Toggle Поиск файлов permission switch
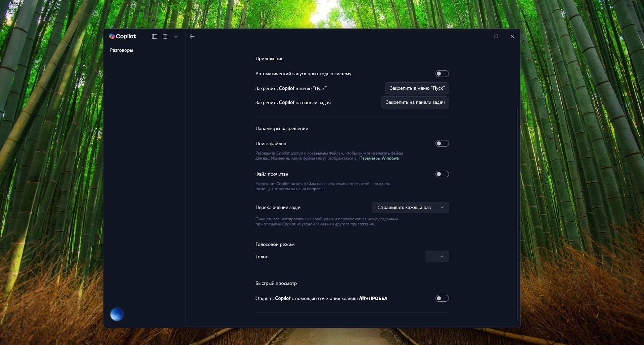The image size is (644, 345). point(442,143)
